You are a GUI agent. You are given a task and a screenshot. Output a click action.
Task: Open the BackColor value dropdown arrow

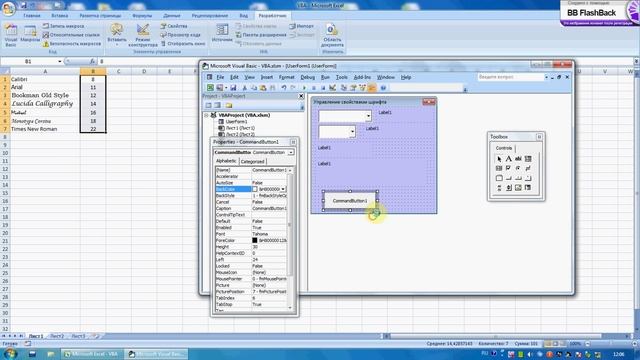click(283, 189)
